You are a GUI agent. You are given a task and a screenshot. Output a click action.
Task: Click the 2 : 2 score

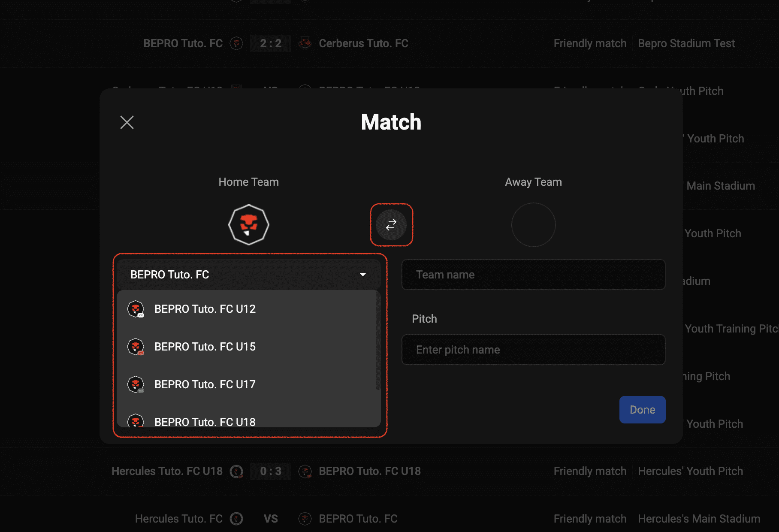click(x=271, y=43)
